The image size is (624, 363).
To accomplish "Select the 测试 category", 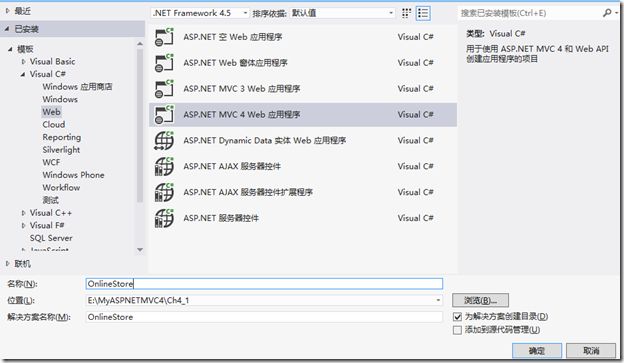I will point(51,200).
